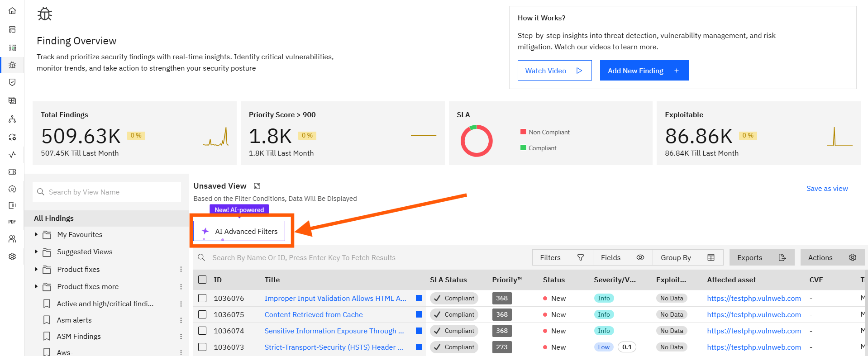Select the All Findings view
This screenshot has width=868, height=356.
coord(54,218)
